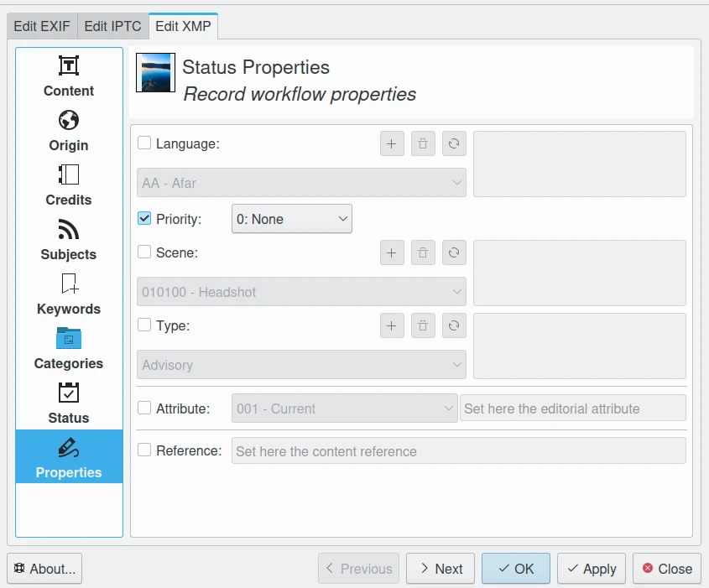Screen dimensions: 709x588
Task: Open the Priority dropdown showing 0: None
Action: tap(291, 219)
